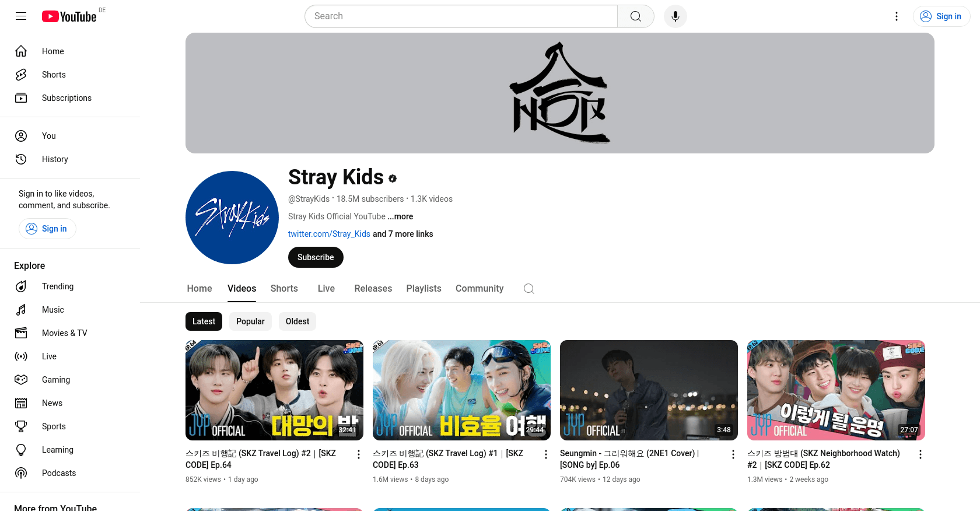Select the Latest sort chip
The width and height of the screenshot is (980, 511).
click(204, 321)
